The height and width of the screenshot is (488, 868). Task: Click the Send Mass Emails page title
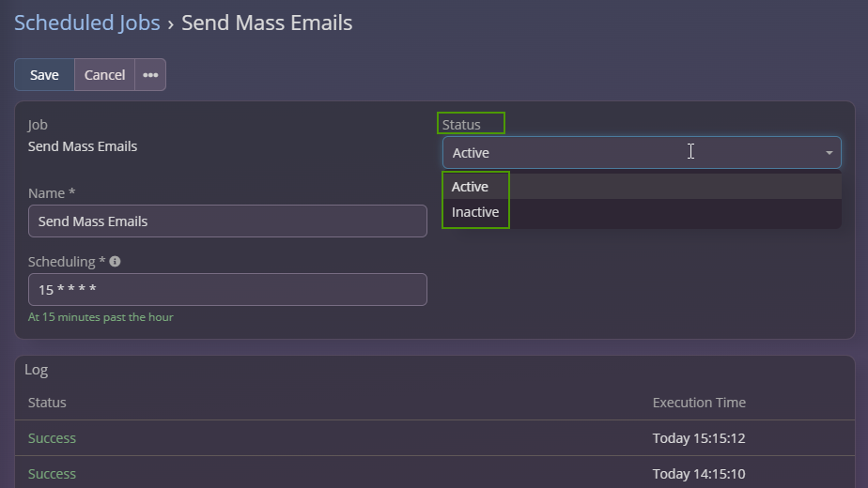pyautogui.click(x=267, y=23)
